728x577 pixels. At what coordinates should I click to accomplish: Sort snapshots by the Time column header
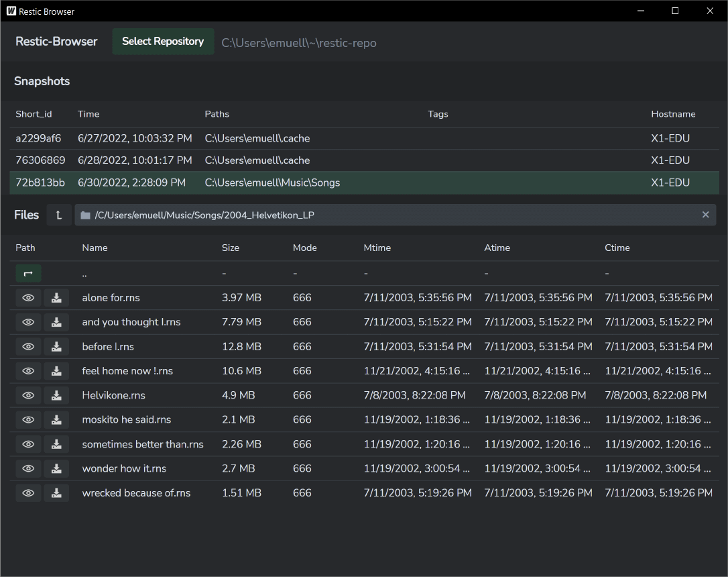pyautogui.click(x=88, y=114)
